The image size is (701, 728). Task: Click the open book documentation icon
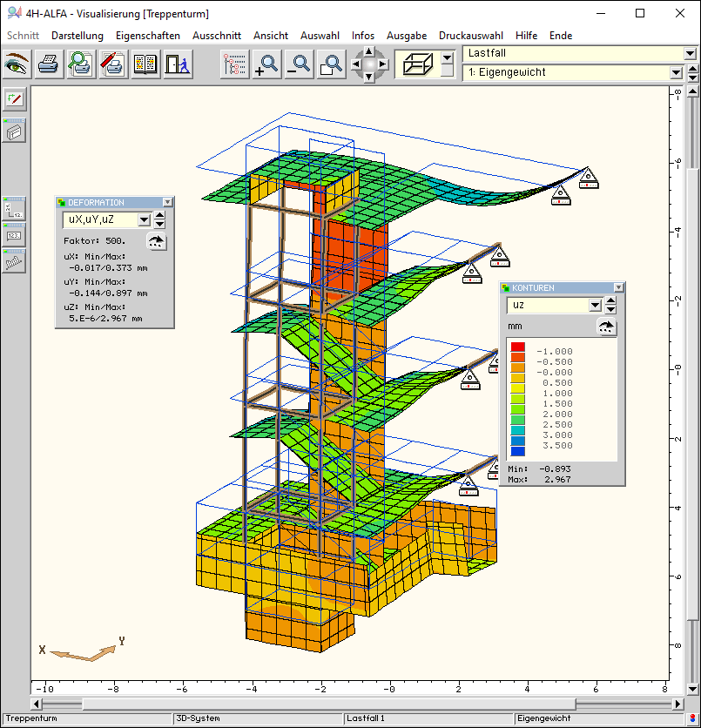[x=145, y=64]
